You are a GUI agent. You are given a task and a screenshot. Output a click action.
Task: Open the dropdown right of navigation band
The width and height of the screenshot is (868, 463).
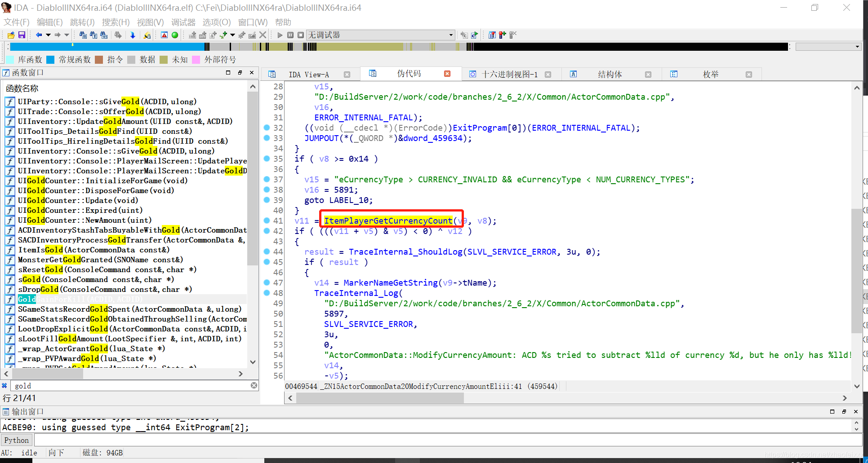point(857,47)
